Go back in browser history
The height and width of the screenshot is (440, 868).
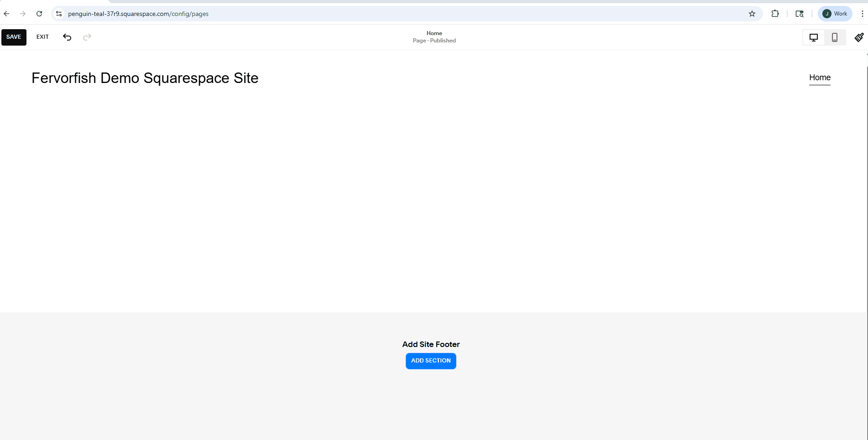tap(6, 14)
